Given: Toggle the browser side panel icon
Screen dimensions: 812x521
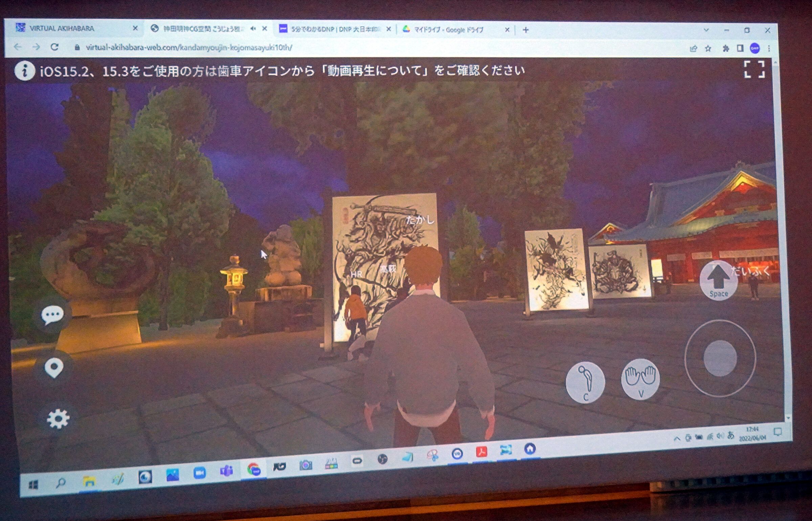Looking at the screenshot, I should point(740,48).
